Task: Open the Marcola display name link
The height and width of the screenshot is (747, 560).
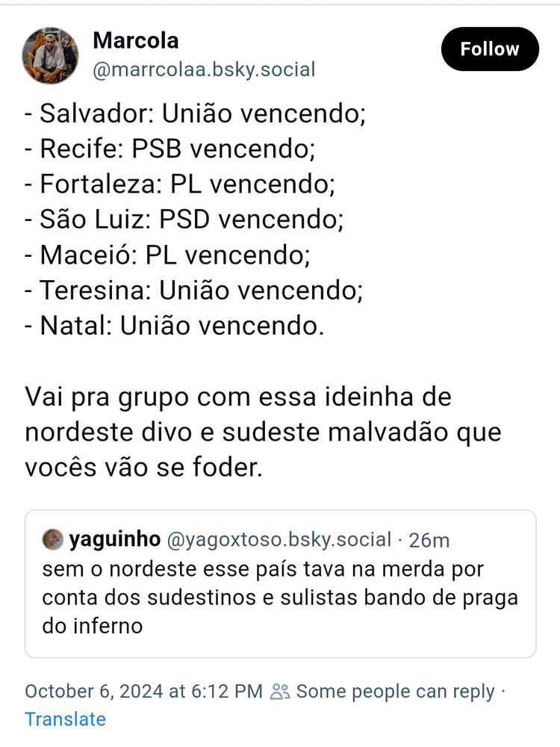Action: 136,40
